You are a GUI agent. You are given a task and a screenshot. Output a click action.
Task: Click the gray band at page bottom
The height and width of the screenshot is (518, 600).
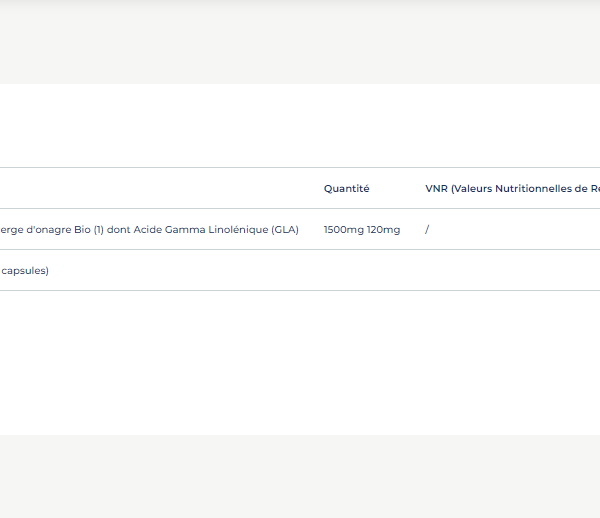[x=300, y=475]
